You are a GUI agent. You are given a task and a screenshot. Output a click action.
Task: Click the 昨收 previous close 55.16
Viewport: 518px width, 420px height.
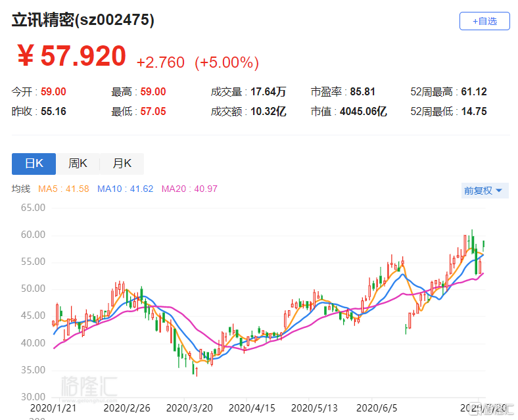(x=53, y=111)
